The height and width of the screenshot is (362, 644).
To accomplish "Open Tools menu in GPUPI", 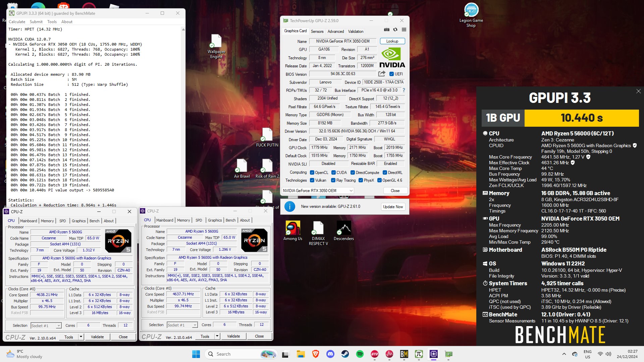I will click(x=52, y=22).
